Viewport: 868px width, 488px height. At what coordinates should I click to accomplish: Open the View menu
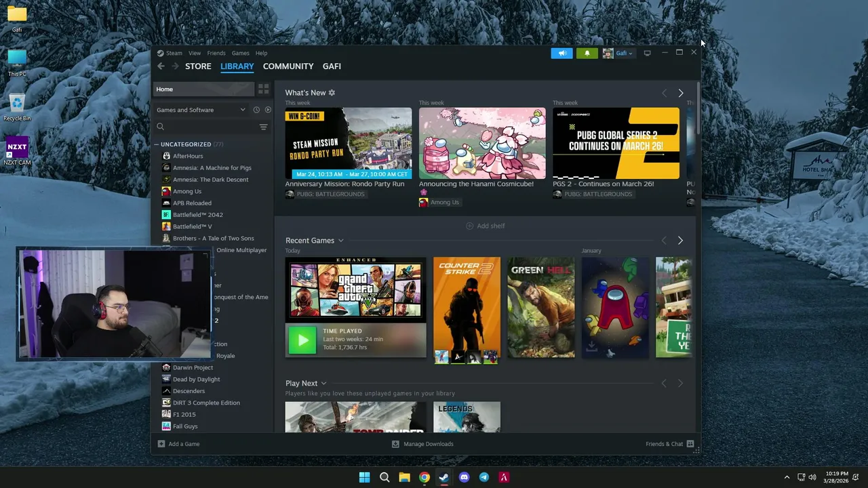tap(195, 53)
